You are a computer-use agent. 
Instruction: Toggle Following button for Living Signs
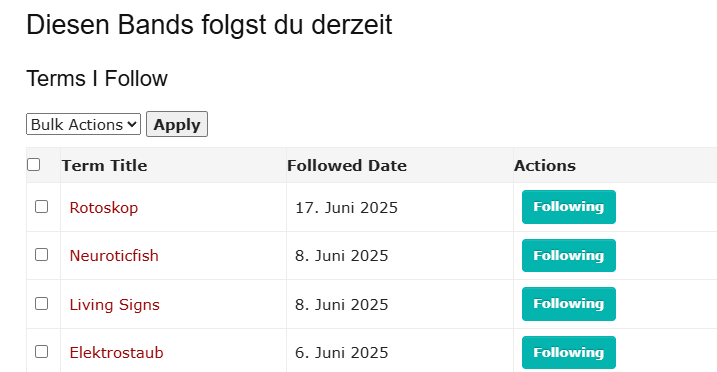click(569, 304)
